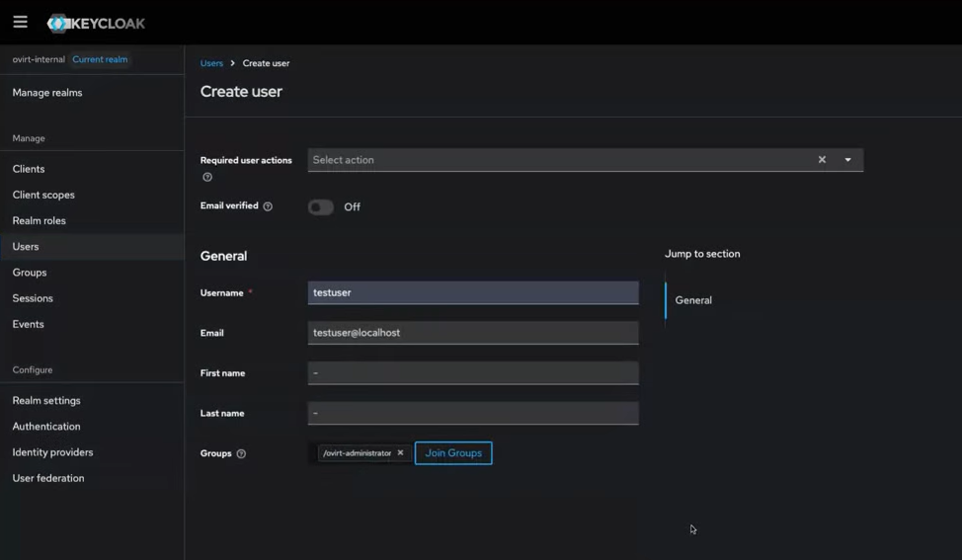Click into the Username input field
The width and height of the screenshot is (962, 560).
pos(473,292)
